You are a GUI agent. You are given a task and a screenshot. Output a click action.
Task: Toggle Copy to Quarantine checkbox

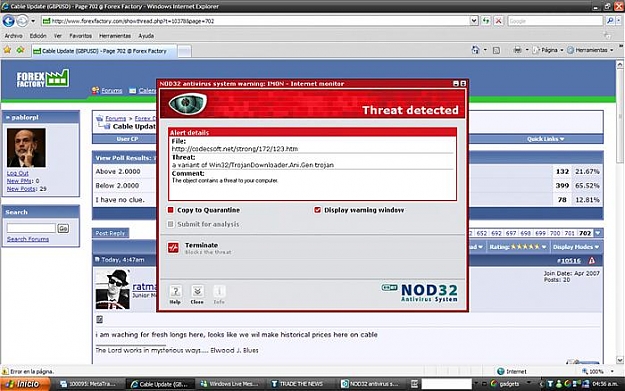(171, 210)
